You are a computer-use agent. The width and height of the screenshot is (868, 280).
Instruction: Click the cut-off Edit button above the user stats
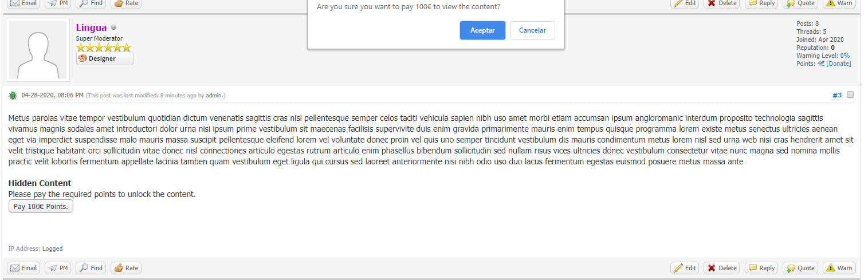(x=685, y=3)
